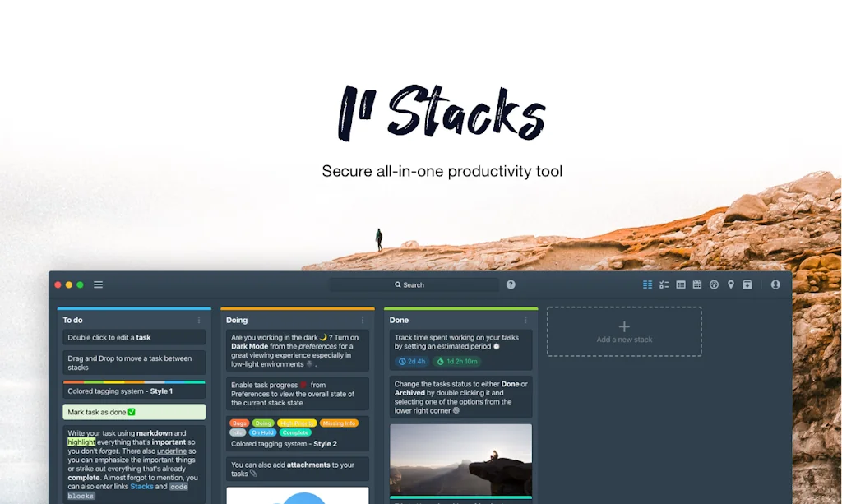Screen dimensions: 842x504
Task: Switch to the checklist view icon
Action: tap(664, 284)
